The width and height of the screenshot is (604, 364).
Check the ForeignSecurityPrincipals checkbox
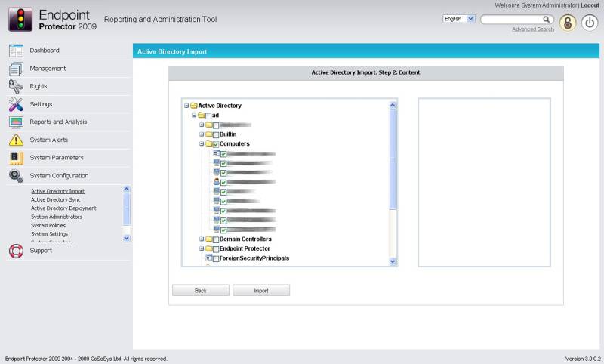pyautogui.click(x=216, y=258)
